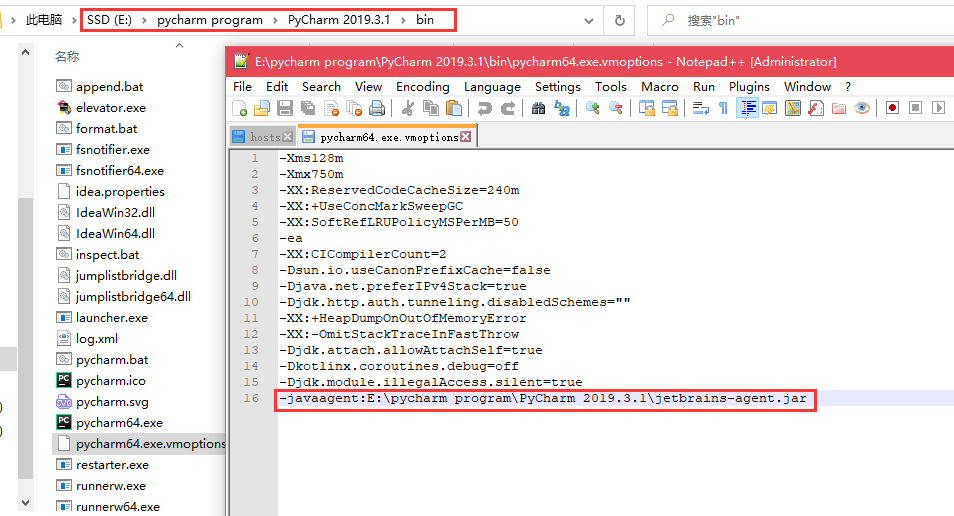954x516 pixels.
Task: Click the Copy toolbar icon
Action: pos(431,108)
